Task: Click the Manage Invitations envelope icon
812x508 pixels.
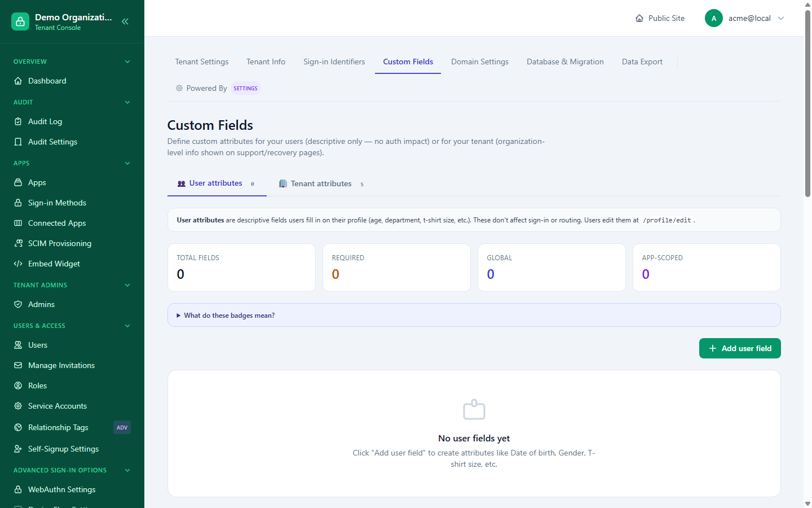Action: (x=18, y=365)
